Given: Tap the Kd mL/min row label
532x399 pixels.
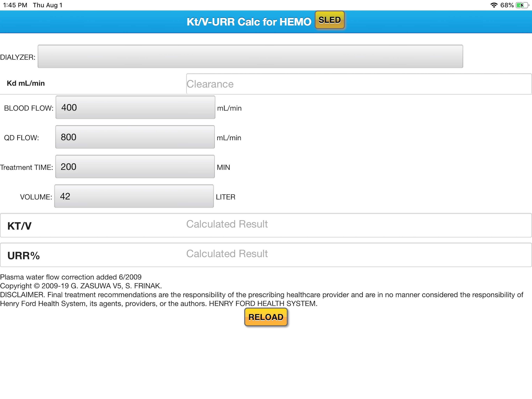Looking at the screenshot, I should pyautogui.click(x=26, y=83).
